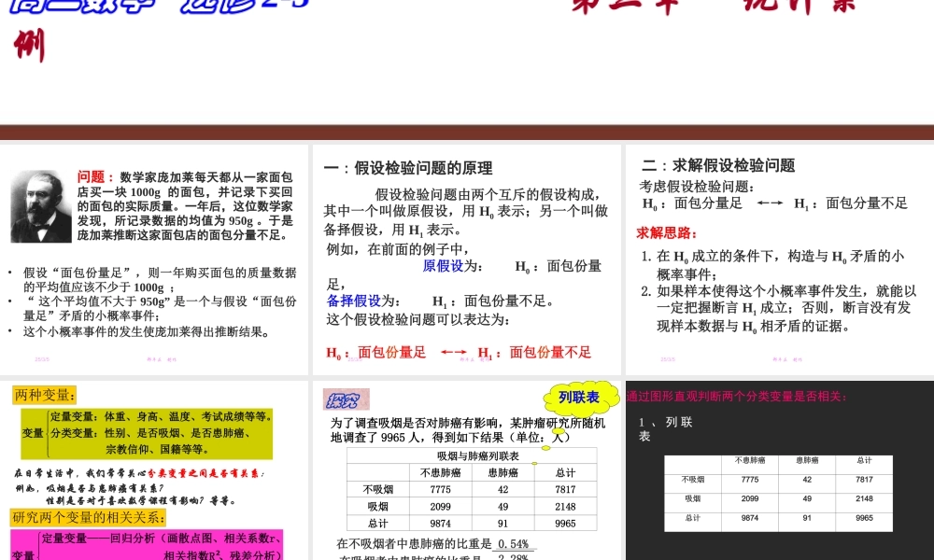The image size is (934, 560).
Task: Open the slide titled 一：假设检验问题的原理
Action: pos(466,259)
